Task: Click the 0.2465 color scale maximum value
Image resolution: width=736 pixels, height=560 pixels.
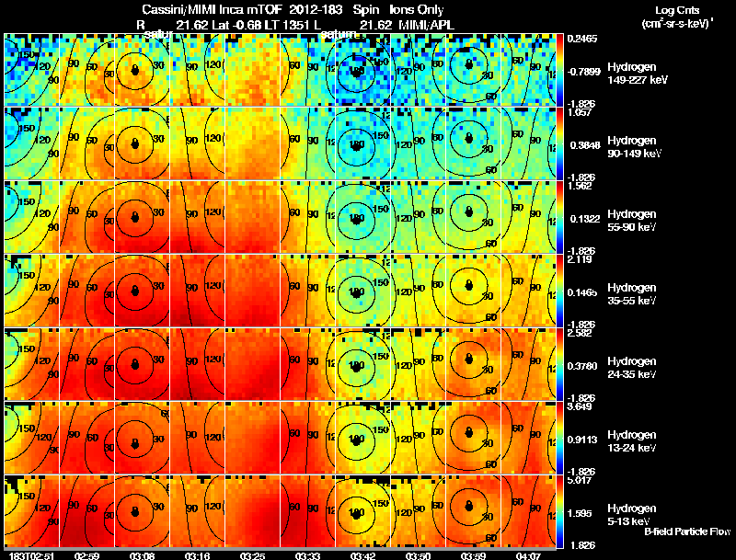Action: [x=582, y=39]
